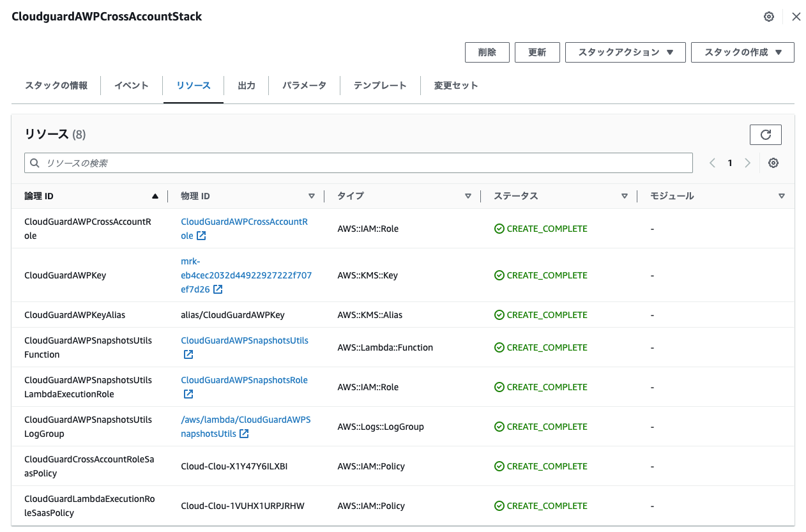Toggle sort order on the 論理 ID column
Image resolution: width=806 pixels, height=532 pixels.
(155, 196)
